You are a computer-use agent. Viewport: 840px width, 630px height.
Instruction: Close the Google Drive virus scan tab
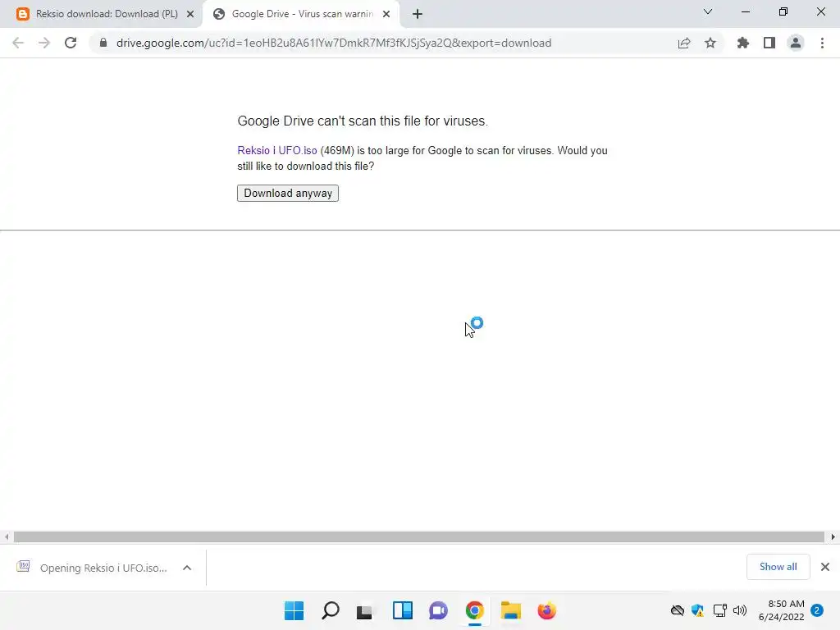tap(386, 14)
